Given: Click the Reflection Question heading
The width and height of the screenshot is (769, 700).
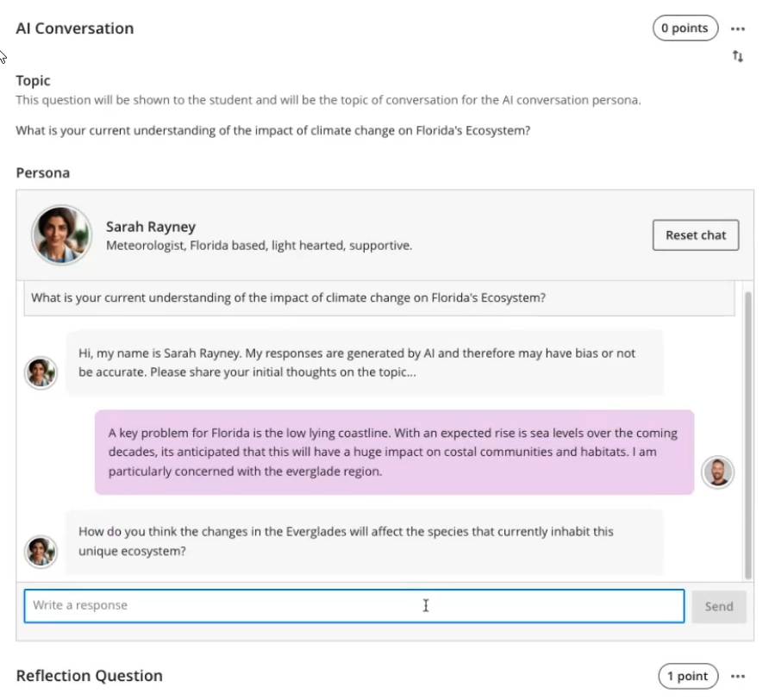Looking at the screenshot, I should (90, 676).
